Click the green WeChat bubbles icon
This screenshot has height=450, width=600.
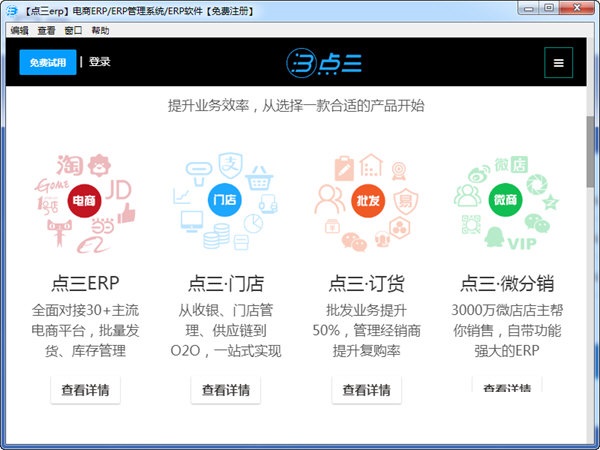click(537, 223)
